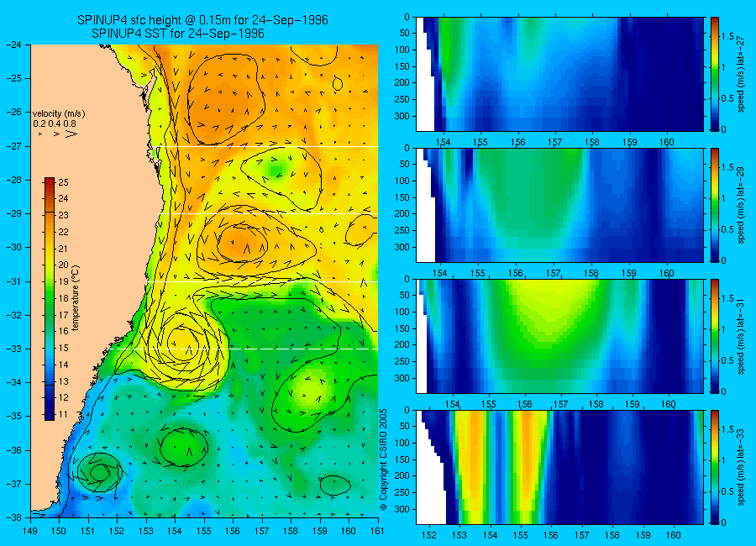
Task: Select the 'speed (m/s) lat=-27' label
Action: tap(742, 74)
